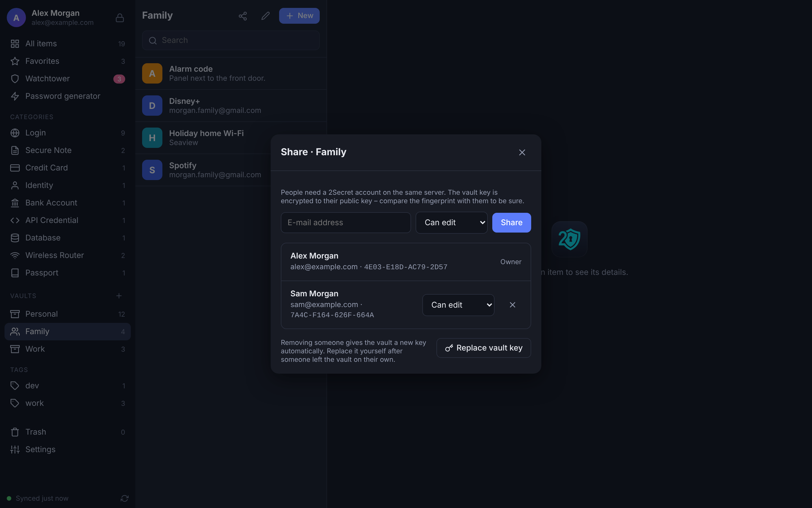Image resolution: width=812 pixels, height=508 pixels.
Task: Open the Trash
Action: [67, 432]
